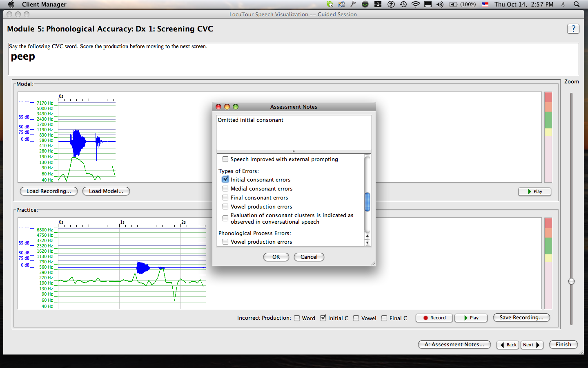The height and width of the screenshot is (368, 588).
Task: Uncheck Initial consonant errors checkbox
Action: point(225,180)
